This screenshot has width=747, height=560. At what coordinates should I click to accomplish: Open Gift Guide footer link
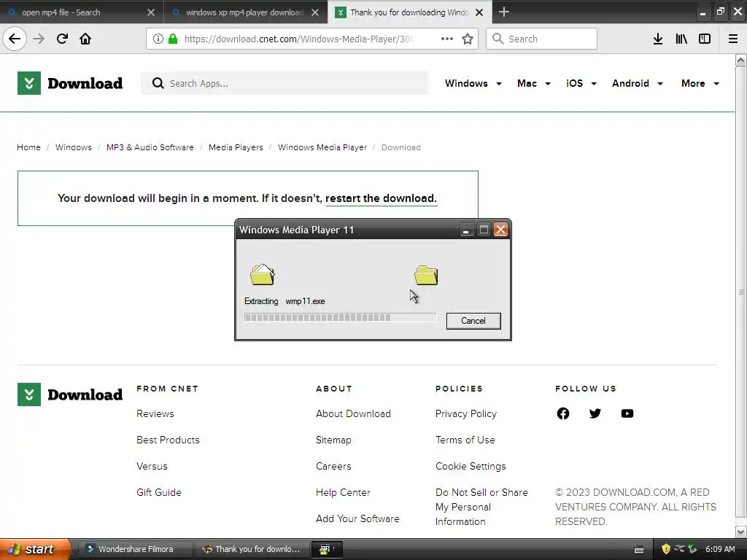coord(159,492)
